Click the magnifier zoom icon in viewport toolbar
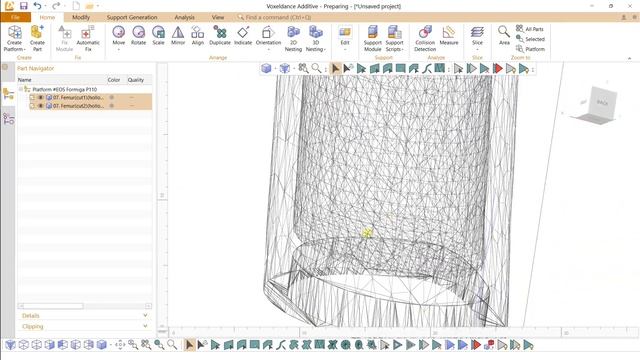 (316, 69)
